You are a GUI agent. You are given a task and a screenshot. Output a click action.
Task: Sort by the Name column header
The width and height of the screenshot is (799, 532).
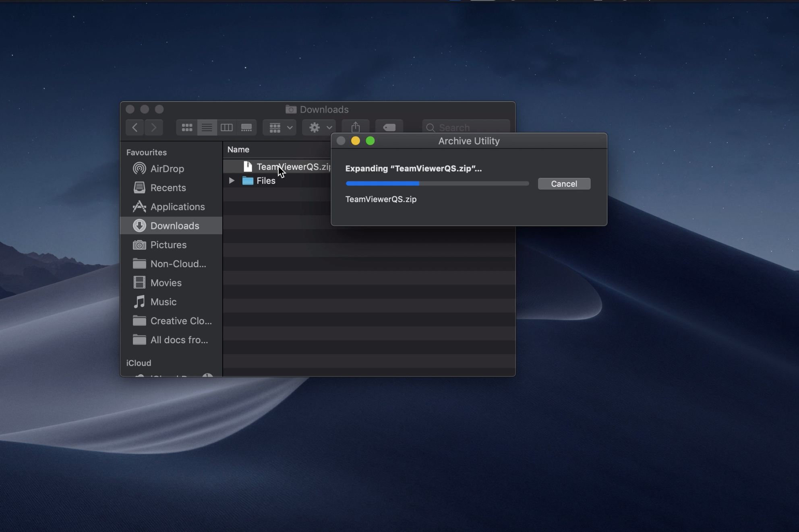click(238, 150)
